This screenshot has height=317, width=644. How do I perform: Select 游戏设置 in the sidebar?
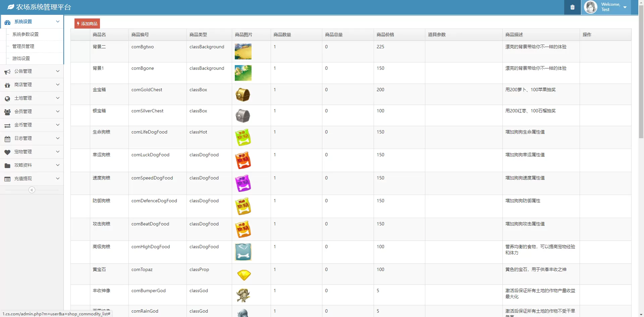(x=21, y=58)
